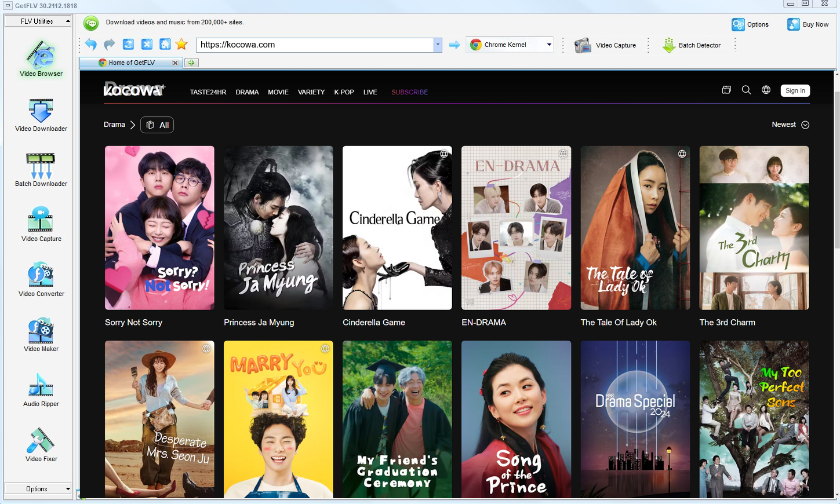The width and height of the screenshot is (840, 504).
Task: Click The 3rd Charm title text
Action: [728, 323]
